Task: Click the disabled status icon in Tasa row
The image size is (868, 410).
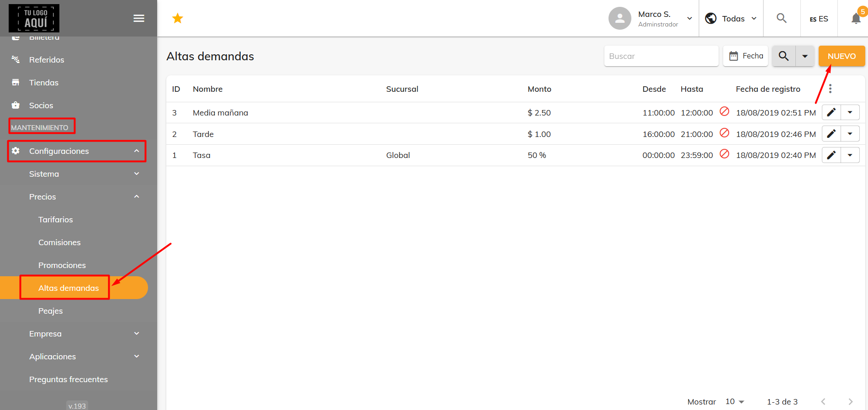Action: tap(725, 154)
